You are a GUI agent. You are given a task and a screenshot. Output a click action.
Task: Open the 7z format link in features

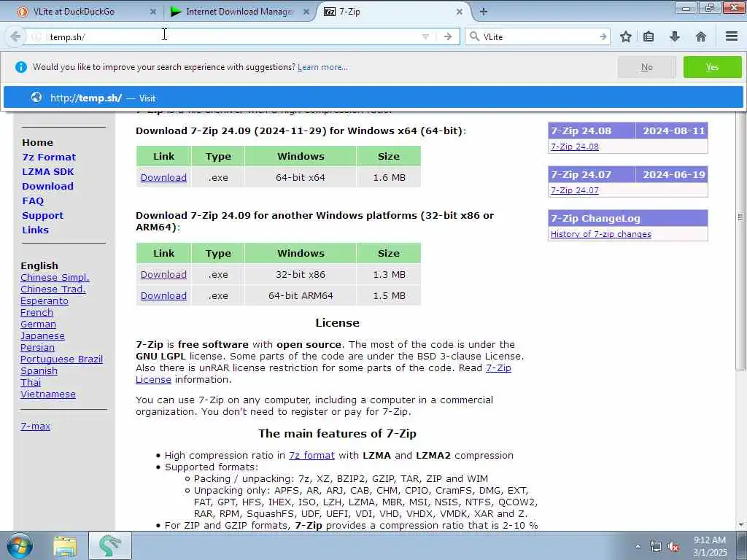(x=311, y=456)
